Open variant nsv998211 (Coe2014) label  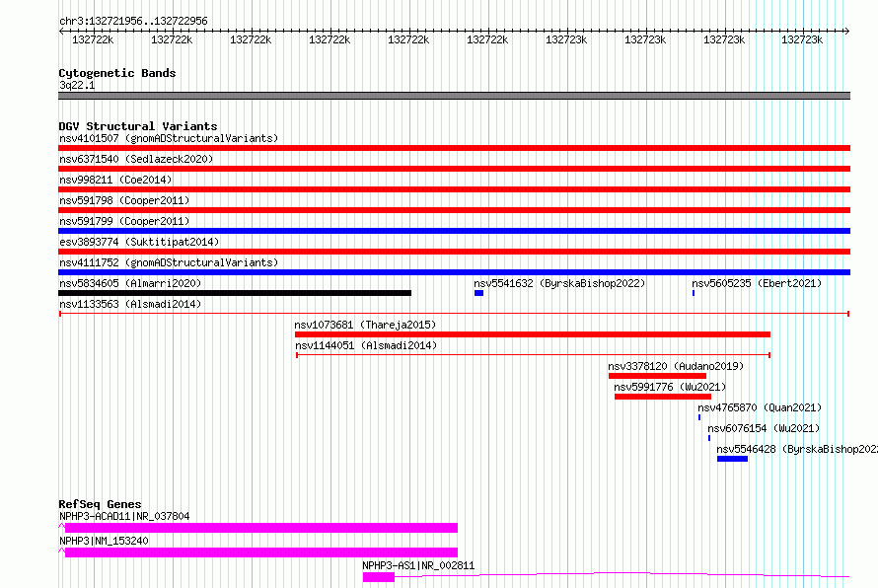(115, 180)
